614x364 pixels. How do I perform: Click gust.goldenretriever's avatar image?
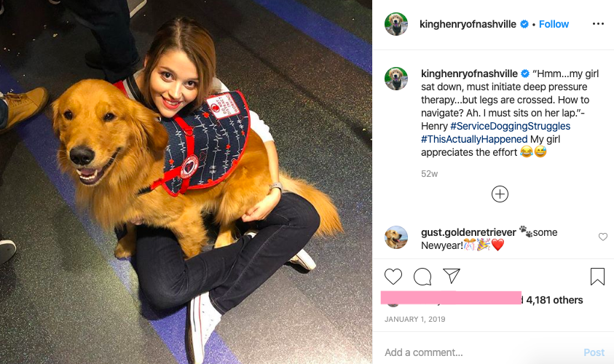coord(396,237)
